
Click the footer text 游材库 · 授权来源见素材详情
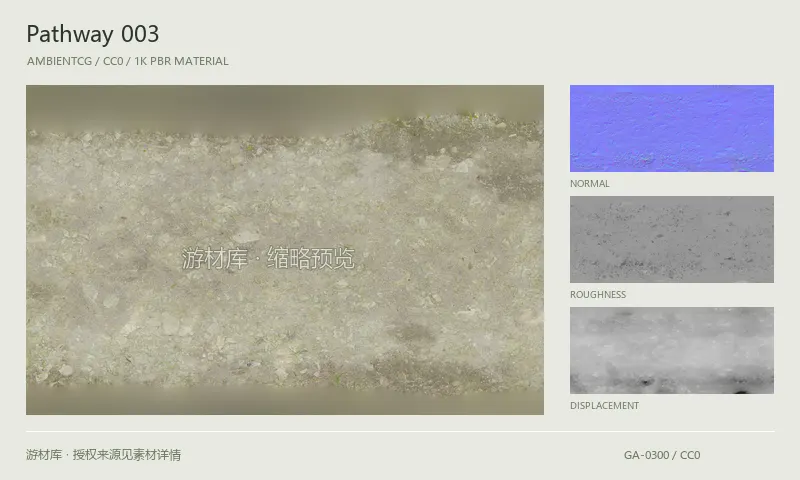coord(104,455)
